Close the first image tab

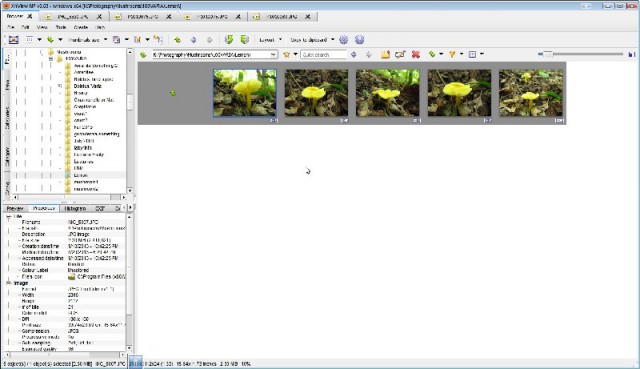(99, 17)
